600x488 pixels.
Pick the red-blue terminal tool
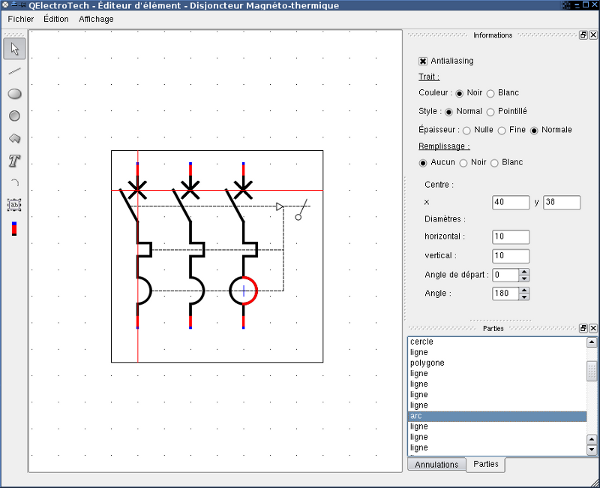[x=15, y=228]
